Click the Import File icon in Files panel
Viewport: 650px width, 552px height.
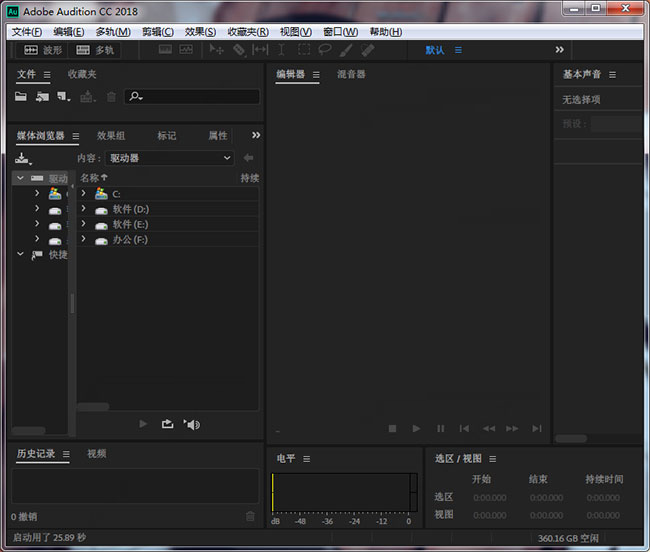[x=42, y=97]
